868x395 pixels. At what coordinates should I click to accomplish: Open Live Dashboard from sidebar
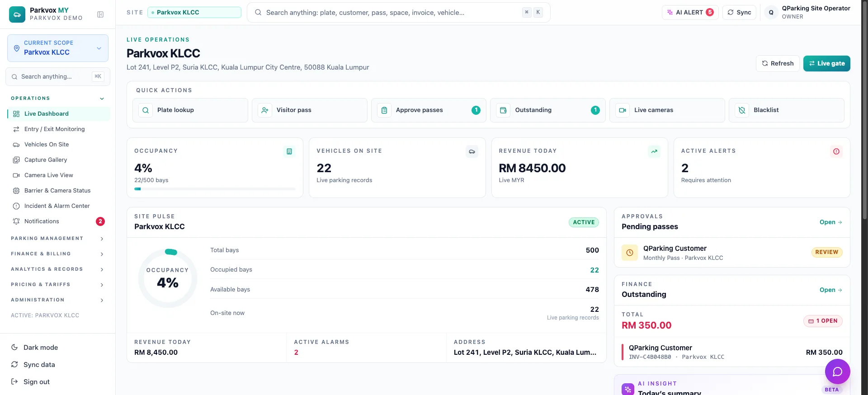(59, 114)
